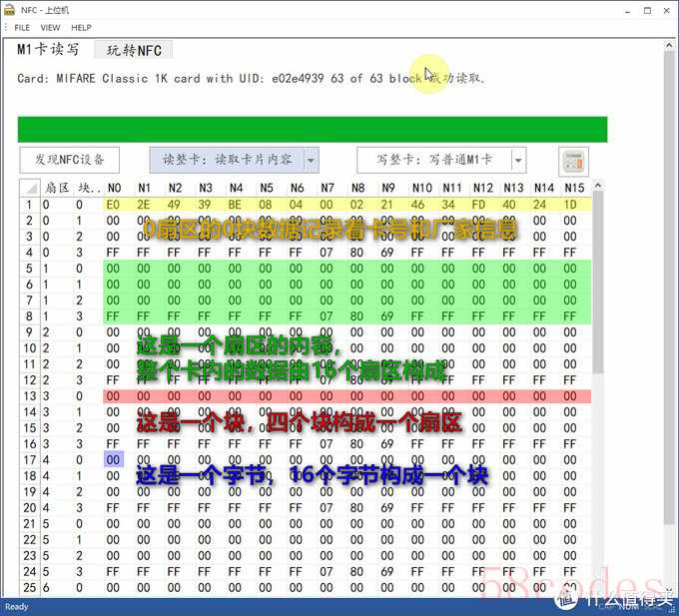The image size is (679, 616).
Task: Click N0 cell FF in row 20
Action: pyautogui.click(x=113, y=508)
